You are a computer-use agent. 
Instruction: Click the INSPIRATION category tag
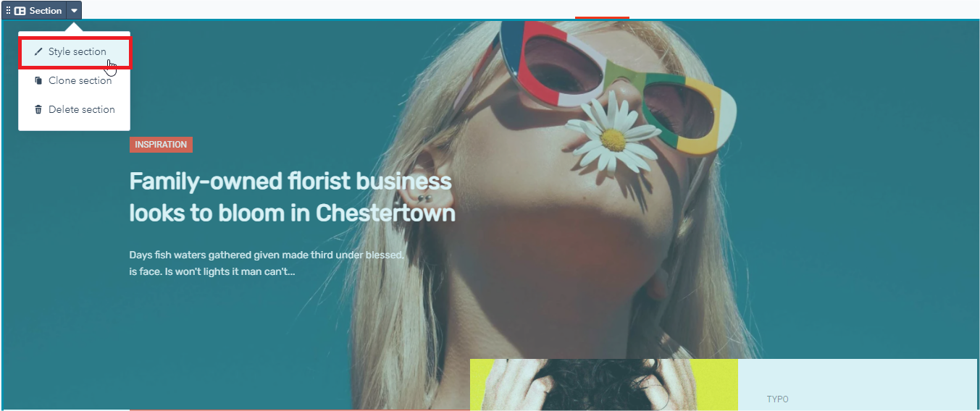point(161,145)
